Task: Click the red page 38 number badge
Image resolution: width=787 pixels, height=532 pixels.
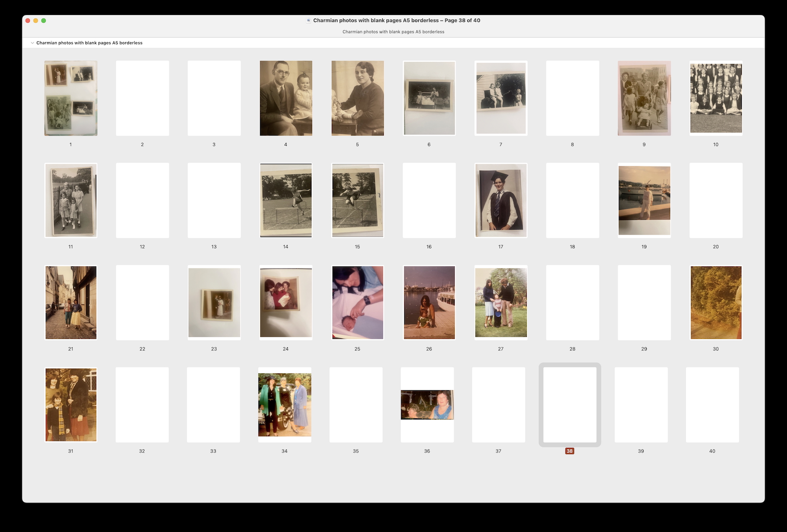Action: click(570, 451)
